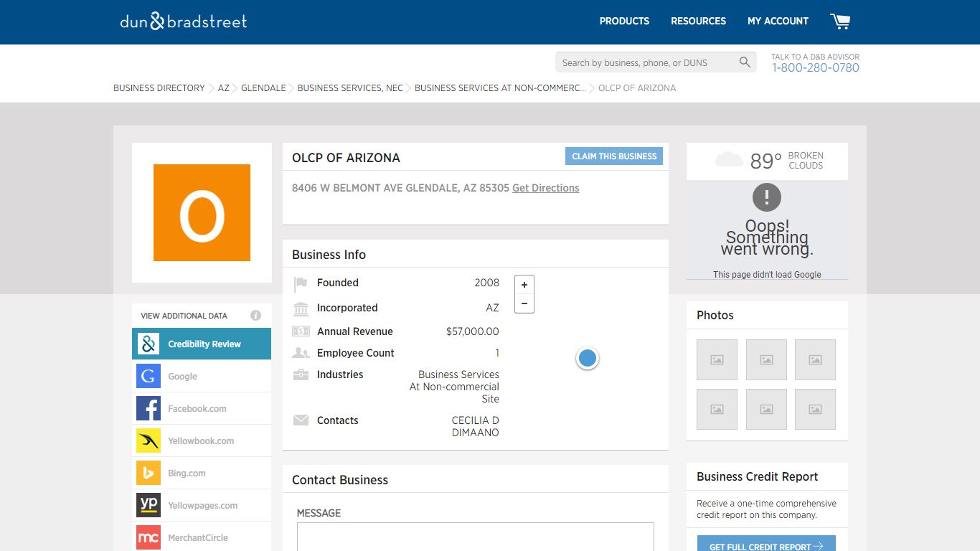
Task: Click the Employee Count people icon
Action: (x=301, y=353)
